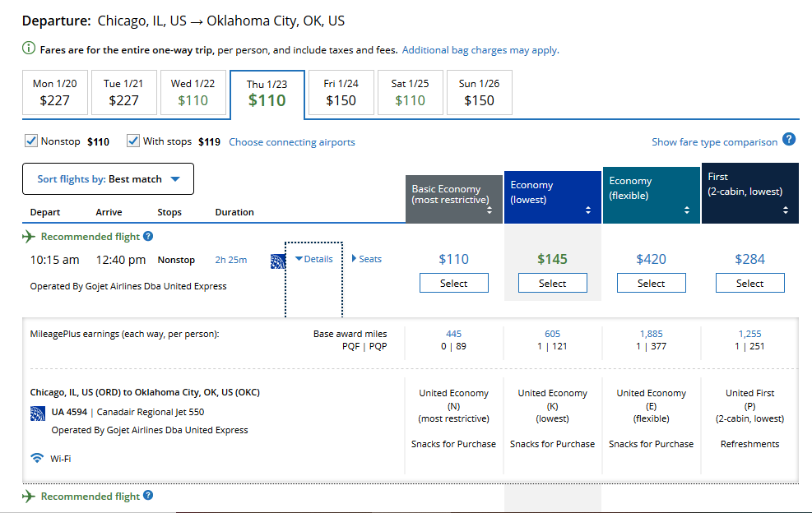
Task: Expand the Seats section
Action: point(367,259)
